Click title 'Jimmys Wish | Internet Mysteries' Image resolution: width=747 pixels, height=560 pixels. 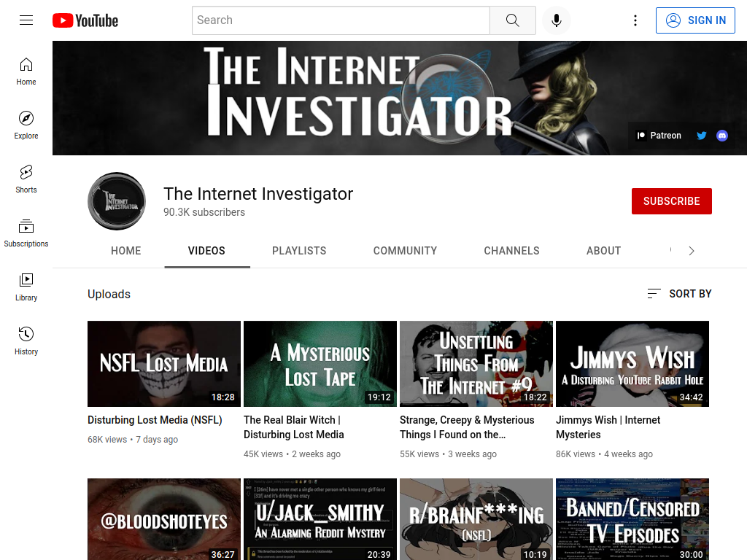coord(608,427)
